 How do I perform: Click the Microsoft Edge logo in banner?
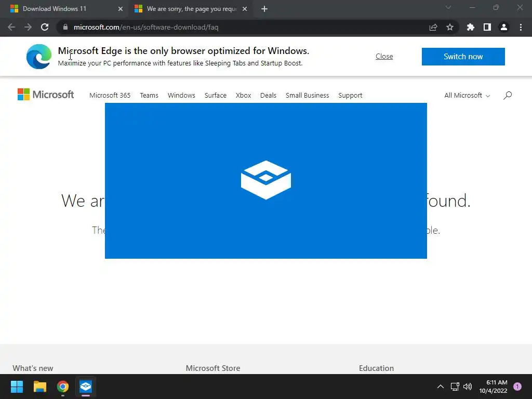(x=39, y=56)
